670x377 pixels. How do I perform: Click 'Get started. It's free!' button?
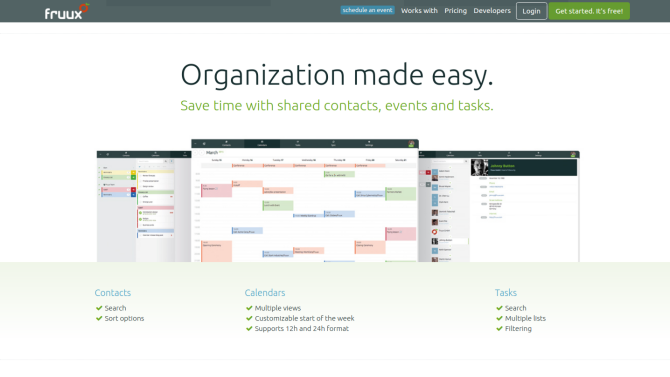point(589,11)
